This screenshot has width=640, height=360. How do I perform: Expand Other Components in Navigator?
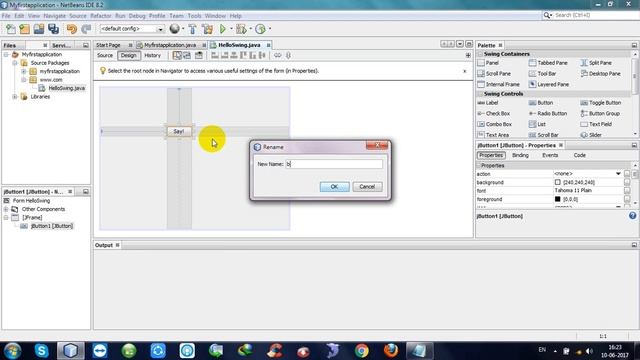click(x=6, y=209)
